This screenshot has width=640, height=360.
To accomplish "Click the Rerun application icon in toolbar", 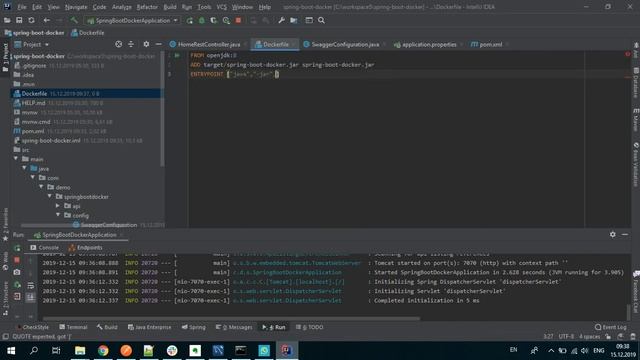I will point(190,20).
